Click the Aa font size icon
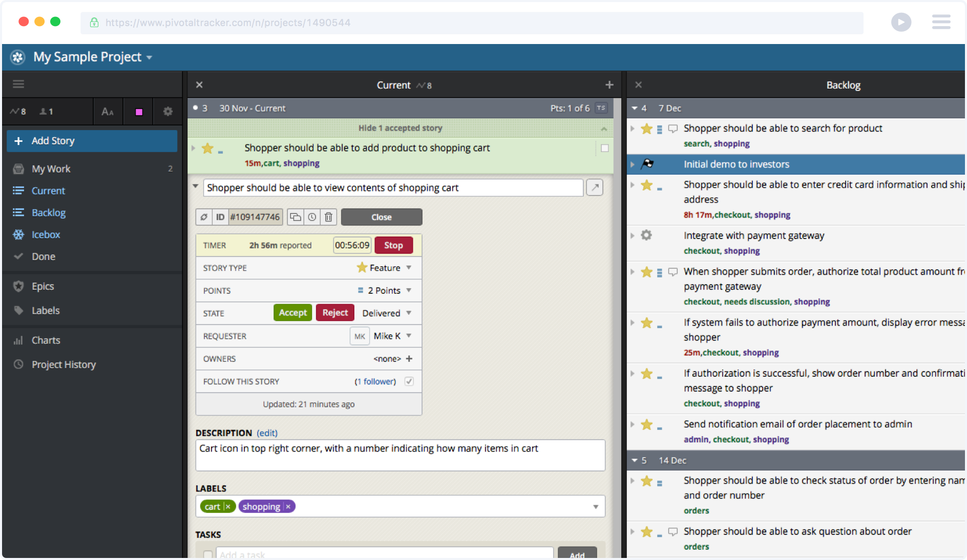This screenshot has width=967, height=560. coord(108,111)
